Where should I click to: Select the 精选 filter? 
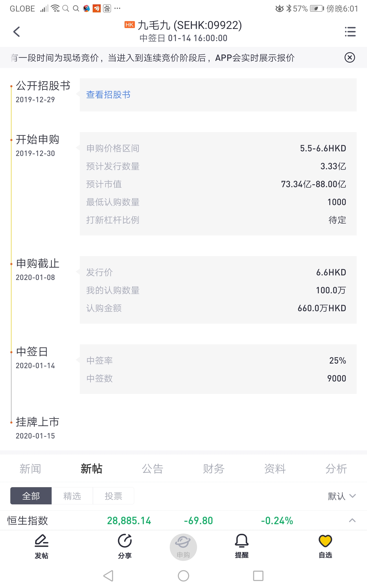tap(72, 496)
